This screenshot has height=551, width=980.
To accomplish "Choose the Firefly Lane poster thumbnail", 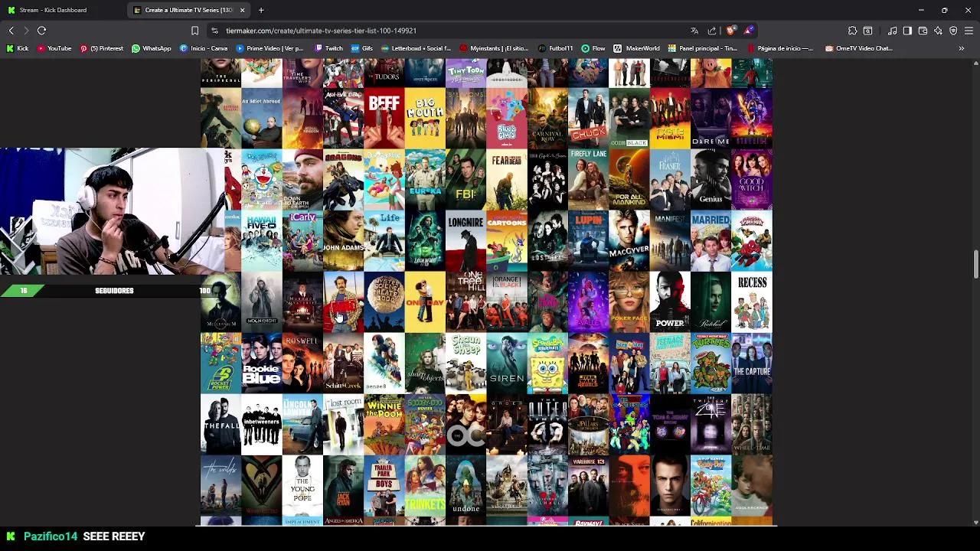I will point(588,180).
